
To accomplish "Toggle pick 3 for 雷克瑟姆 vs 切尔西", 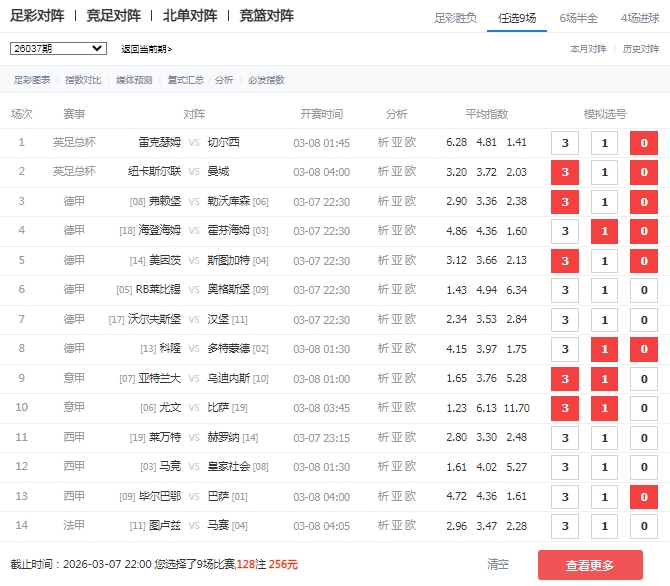I will coord(565,143).
